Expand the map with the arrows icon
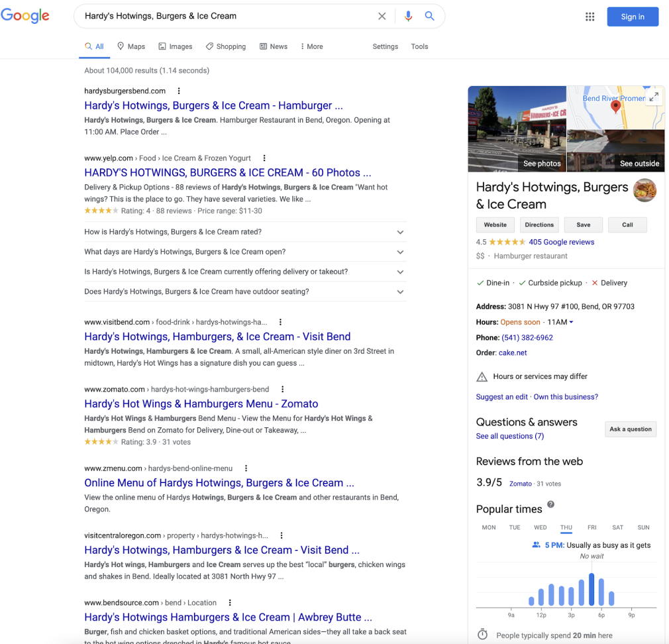The image size is (669, 644). tap(654, 97)
